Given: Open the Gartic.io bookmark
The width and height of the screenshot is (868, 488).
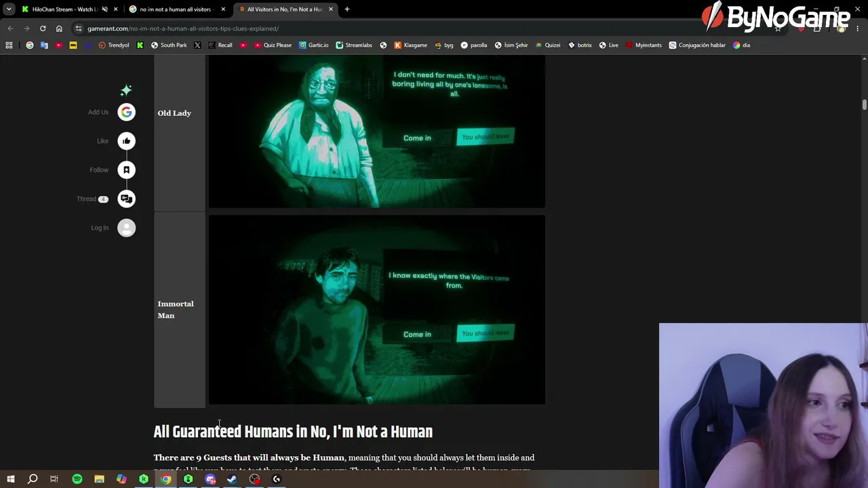Looking at the screenshot, I should tap(313, 45).
